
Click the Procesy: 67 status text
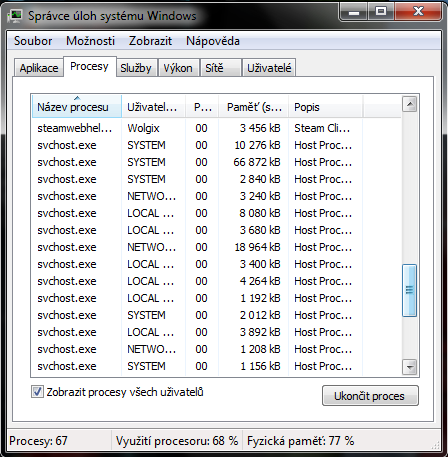(x=38, y=441)
